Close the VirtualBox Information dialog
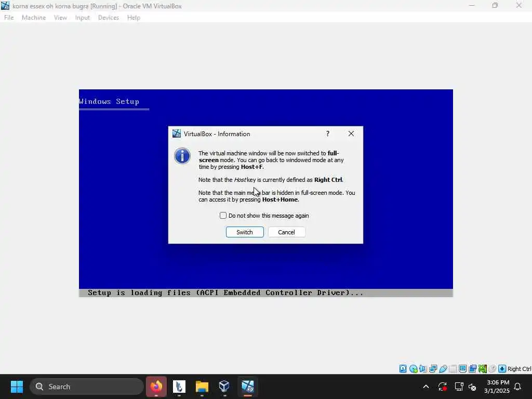 [x=351, y=134]
